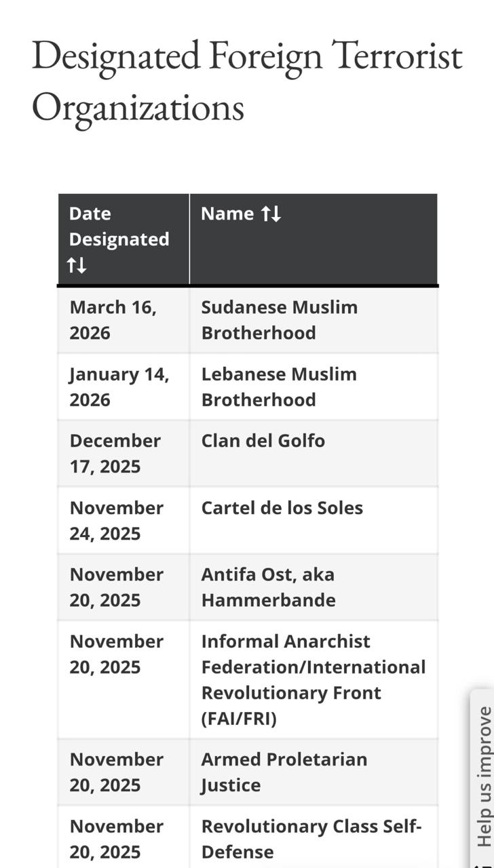This screenshot has height=868, width=494.
Task: Click the date cell beside Antifa Ost
Action: pyautogui.click(x=116, y=587)
